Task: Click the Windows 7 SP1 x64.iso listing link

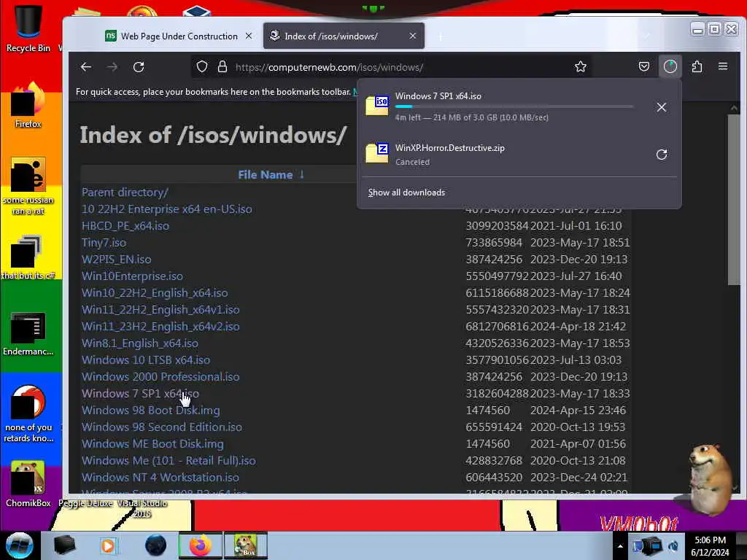Action: pyautogui.click(x=140, y=393)
